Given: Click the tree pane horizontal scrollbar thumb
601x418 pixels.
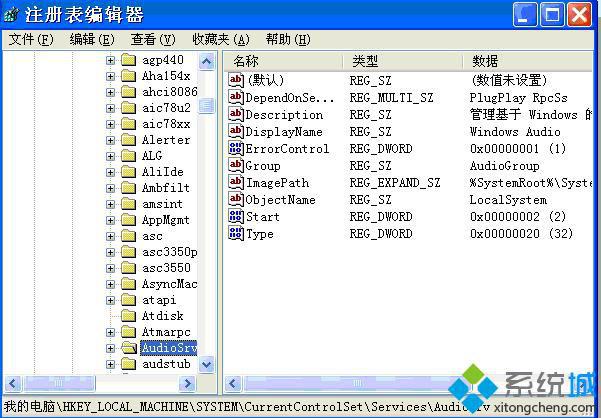Looking at the screenshot, I should [x=59, y=383].
